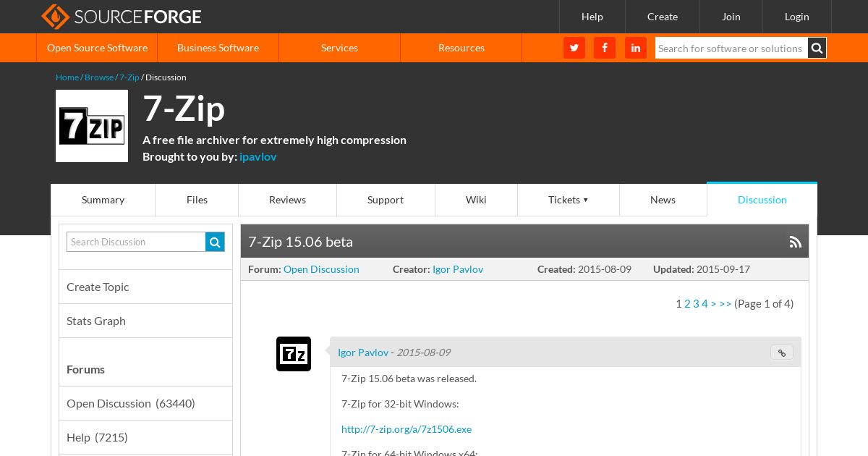The image size is (868, 456).
Task: Open the Business Software menu
Action: tap(218, 48)
